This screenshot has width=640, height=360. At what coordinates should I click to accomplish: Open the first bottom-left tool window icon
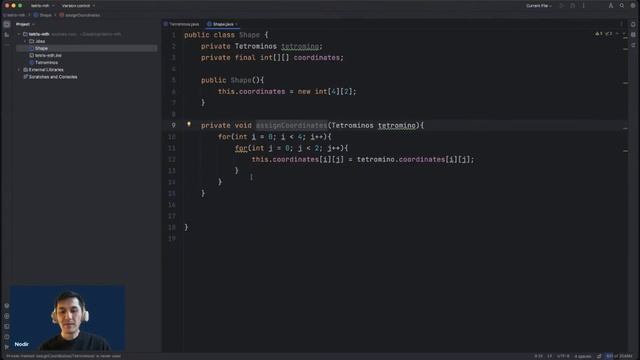click(7, 305)
